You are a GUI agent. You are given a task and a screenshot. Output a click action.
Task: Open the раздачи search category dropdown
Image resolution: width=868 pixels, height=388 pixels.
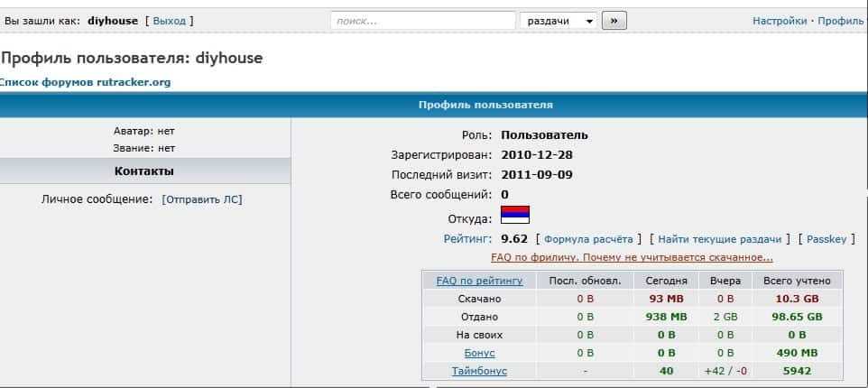[x=559, y=21]
